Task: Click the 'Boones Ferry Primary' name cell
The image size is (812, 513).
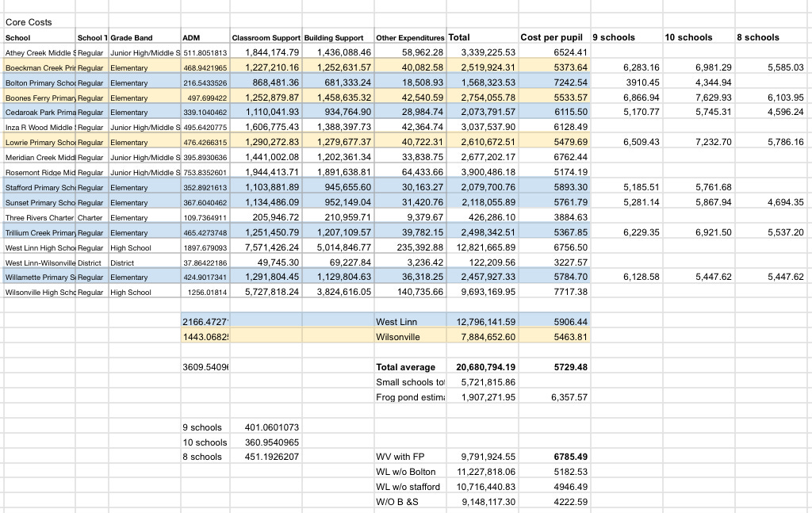Action: pyautogui.click(x=40, y=98)
